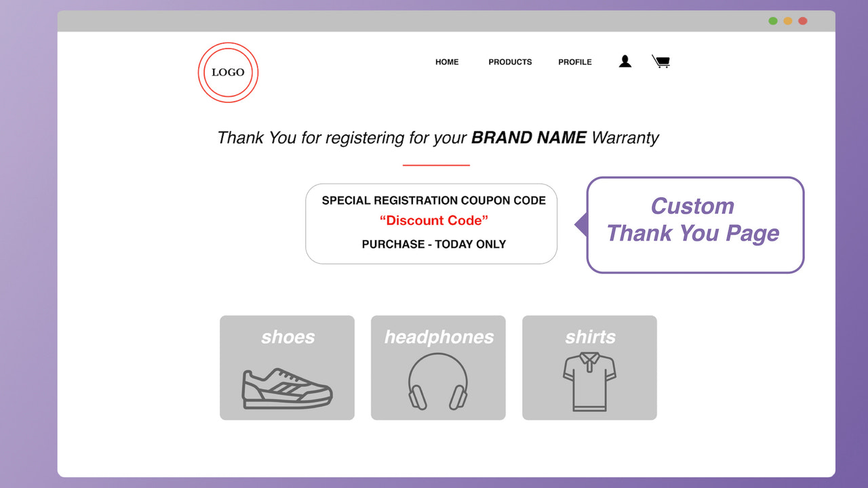868x488 pixels.
Task: Open the shopping cart icon
Action: [660, 61]
